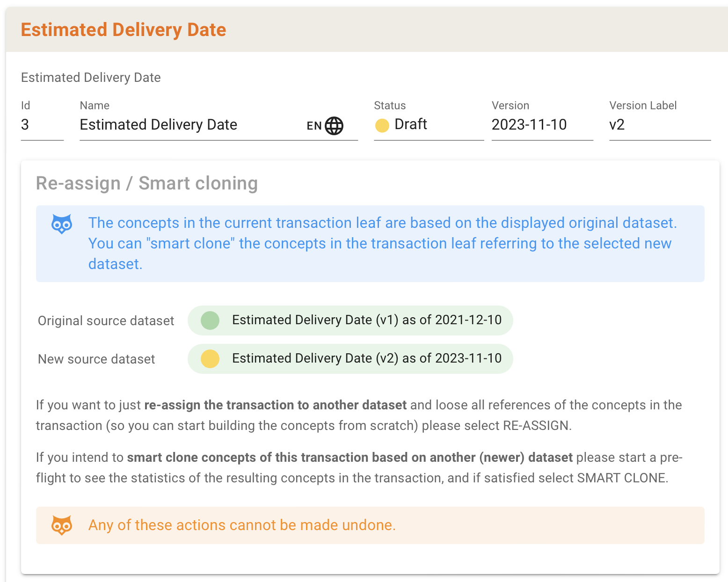
Task: Click the Version Label field v2
Action: click(659, 125)
